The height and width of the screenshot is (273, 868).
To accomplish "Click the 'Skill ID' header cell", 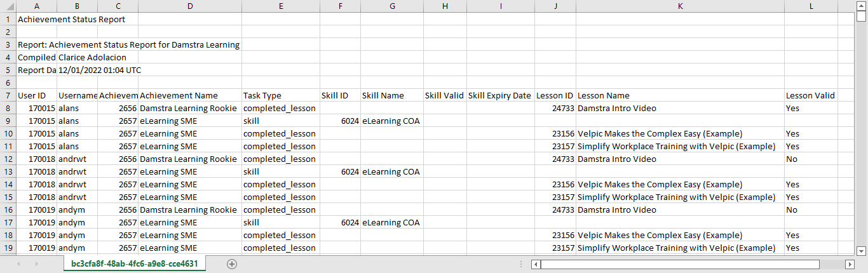I will 339,95.
